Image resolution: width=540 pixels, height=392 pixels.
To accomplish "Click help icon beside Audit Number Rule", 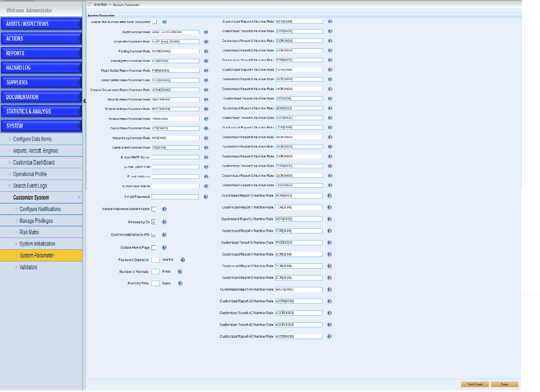I will (206, 32).
